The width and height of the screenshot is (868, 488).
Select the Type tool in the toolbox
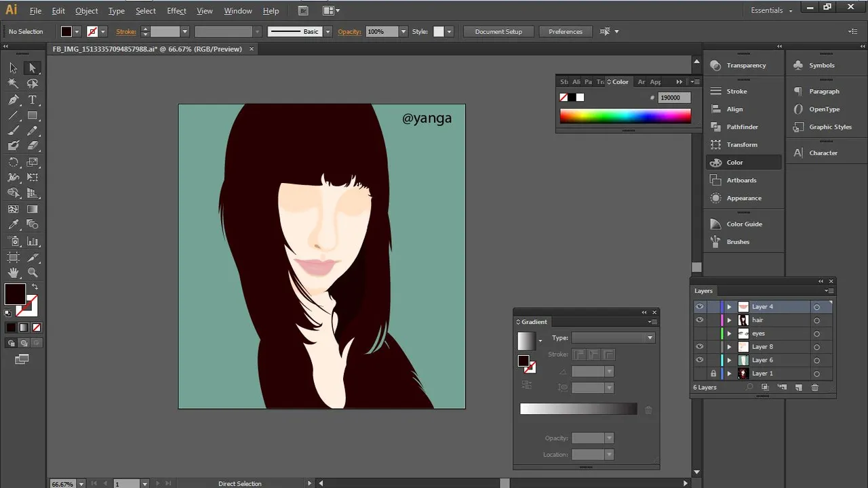32,100
